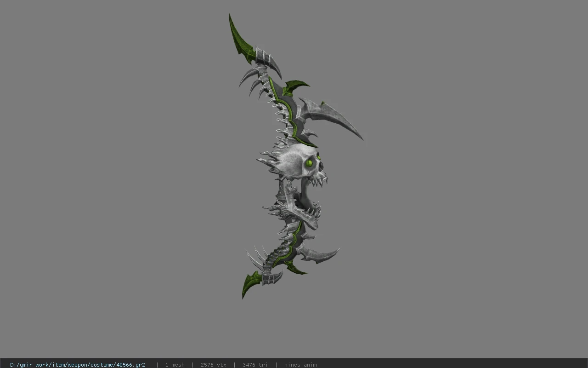Click the '1 mesh' status entry
Viewport: 588px width, 368px height.
click(175, 365)
